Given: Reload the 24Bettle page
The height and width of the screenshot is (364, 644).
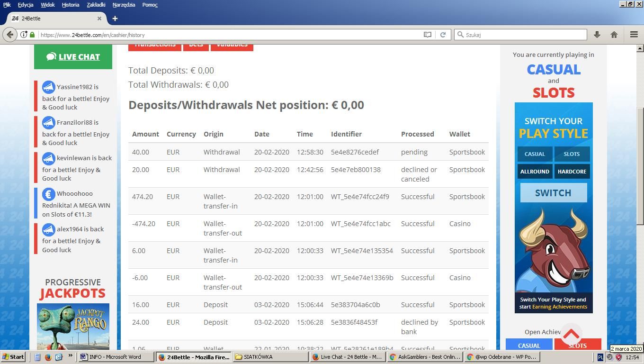Looking at the screenshot, I should point(443,35).
